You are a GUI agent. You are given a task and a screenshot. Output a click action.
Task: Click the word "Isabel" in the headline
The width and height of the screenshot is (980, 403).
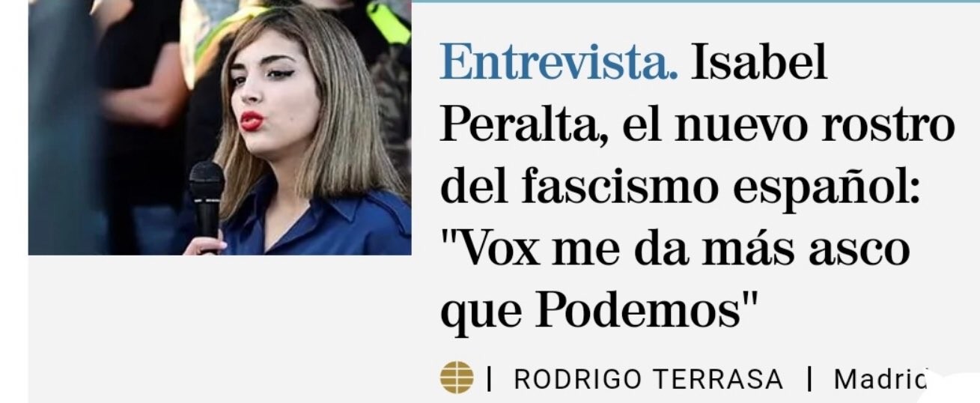(759, 63)
